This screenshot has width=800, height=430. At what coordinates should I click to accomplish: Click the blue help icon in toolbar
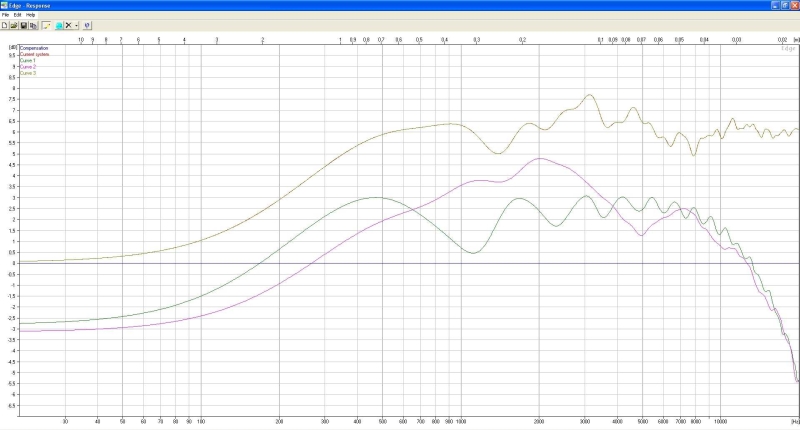[x=87, y=25]
